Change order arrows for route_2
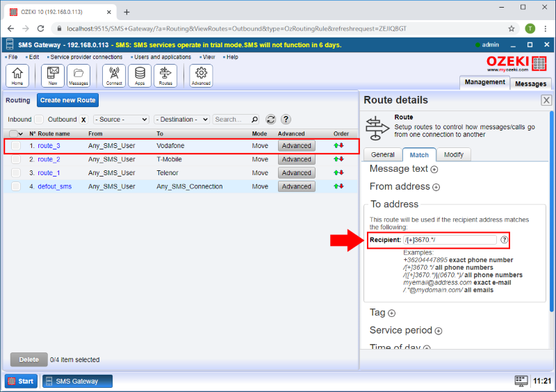This screenshot has width=556, height=392. tap(338, 159)
